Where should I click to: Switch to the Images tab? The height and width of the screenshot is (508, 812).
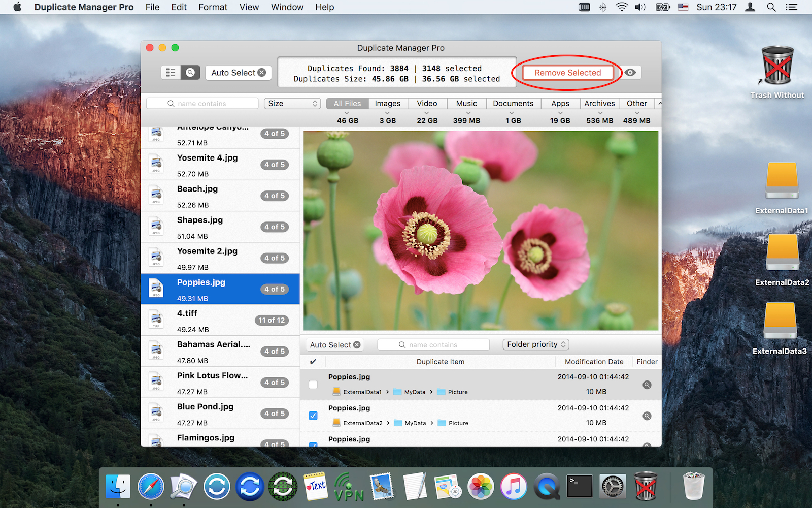[x=387, y=104]
